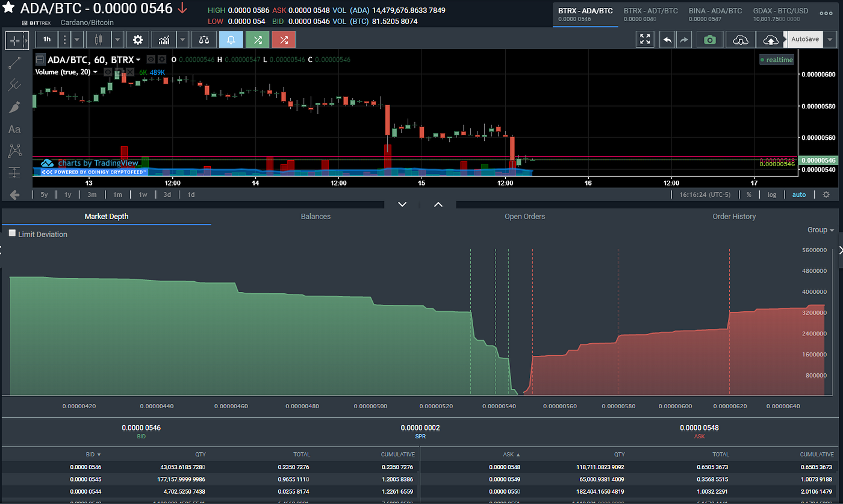
Task: Toggle the realtime feed indicator
Action: click(776, 60)
